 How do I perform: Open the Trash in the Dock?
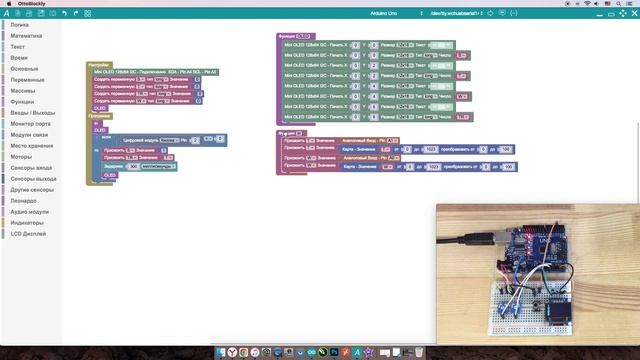419,352
